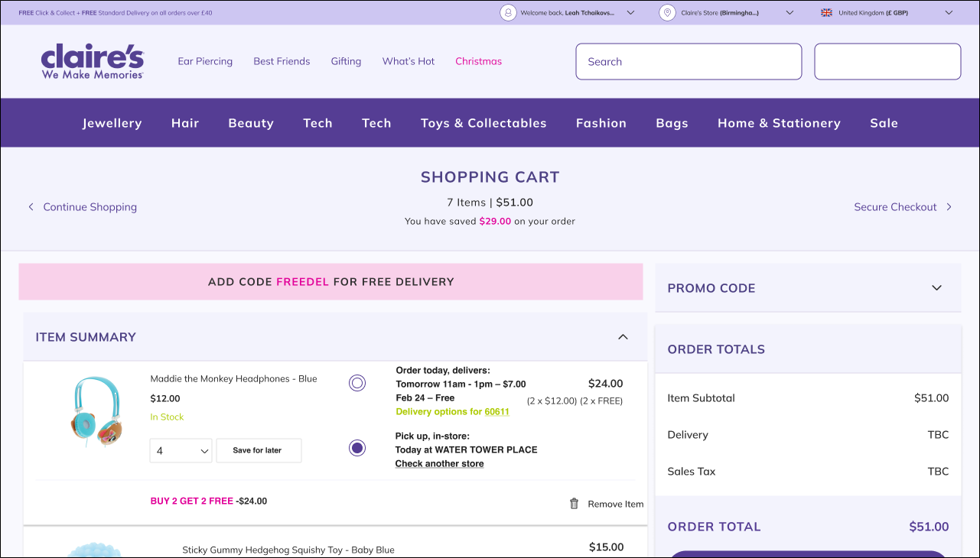The width and height of the screenshot is (980, 558).
Task: Click the store location pin icon
Action: (668, 12)
